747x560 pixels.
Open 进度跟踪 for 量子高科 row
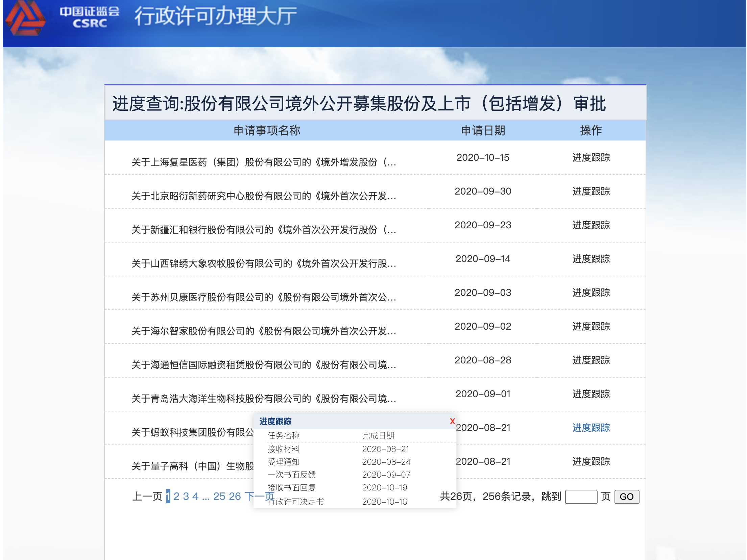591,461
